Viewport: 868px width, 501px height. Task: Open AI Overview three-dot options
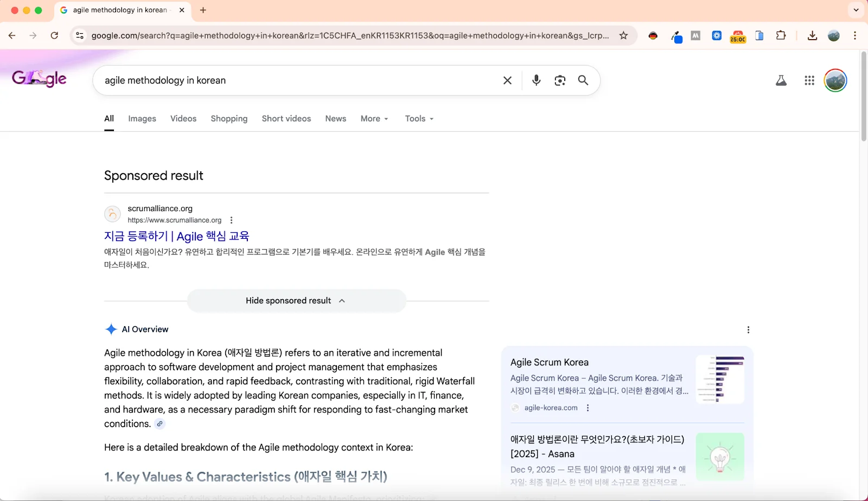tap(748, 329)
